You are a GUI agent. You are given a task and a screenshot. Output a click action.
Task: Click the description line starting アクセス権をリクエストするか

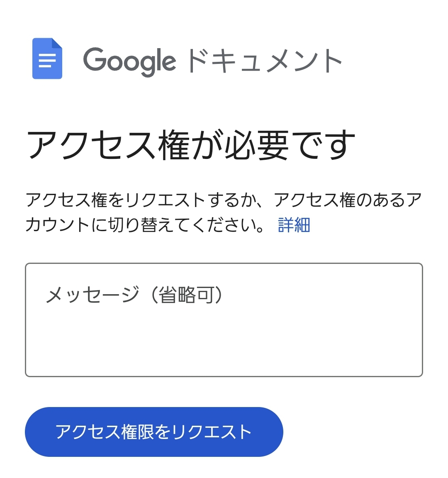pos(224,200)
